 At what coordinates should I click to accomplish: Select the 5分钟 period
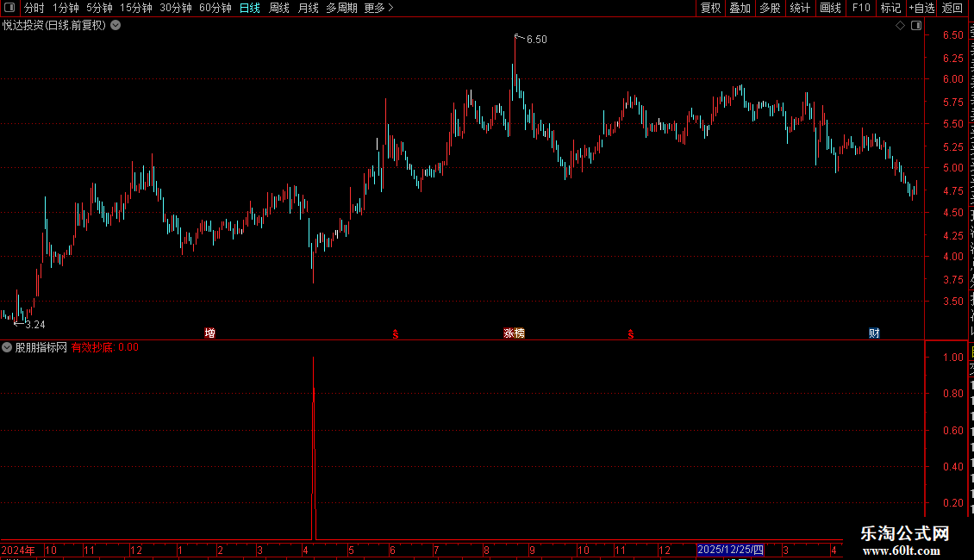point(99,8)
